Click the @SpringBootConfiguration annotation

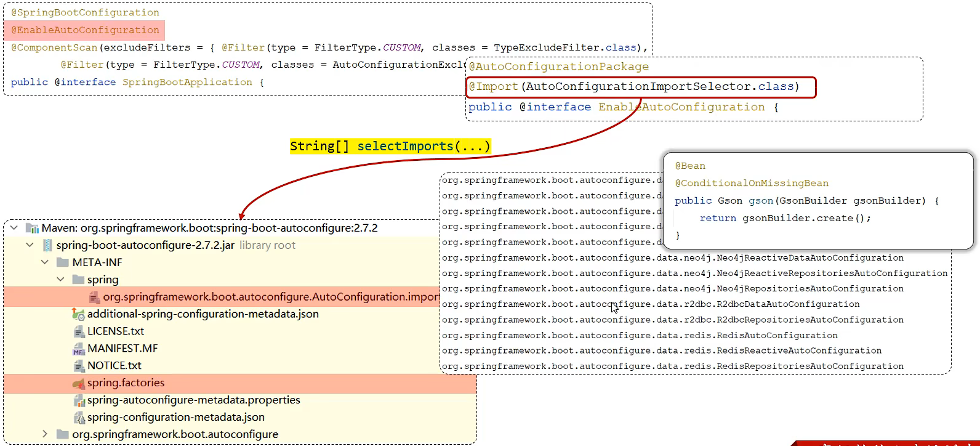85,12
